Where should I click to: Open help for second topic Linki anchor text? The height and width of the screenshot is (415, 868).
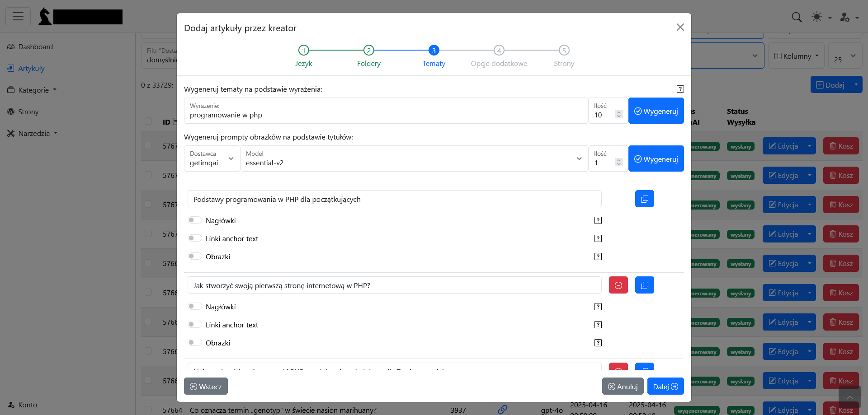(598, 325)
